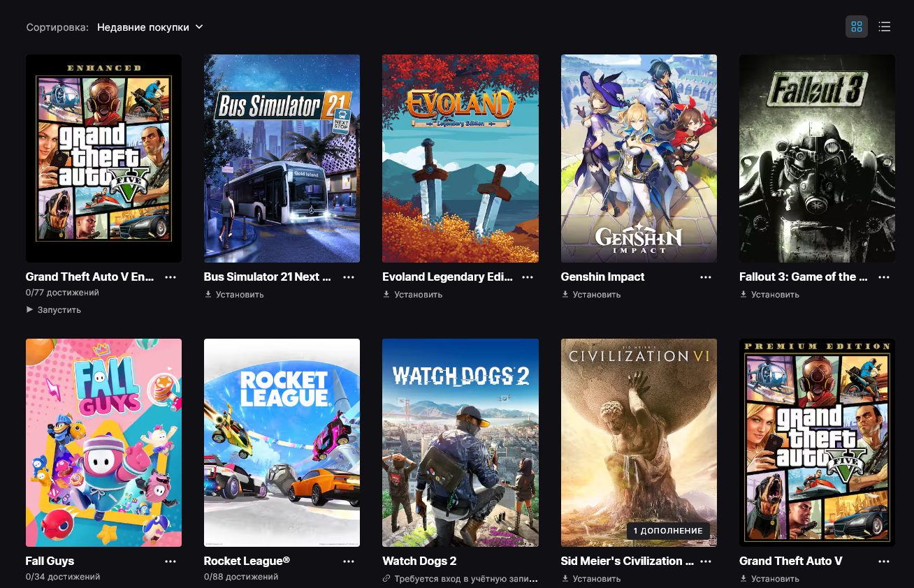Open Fallout 3 cover art
The image size is (914, 588).
click(x=817, y=159)
